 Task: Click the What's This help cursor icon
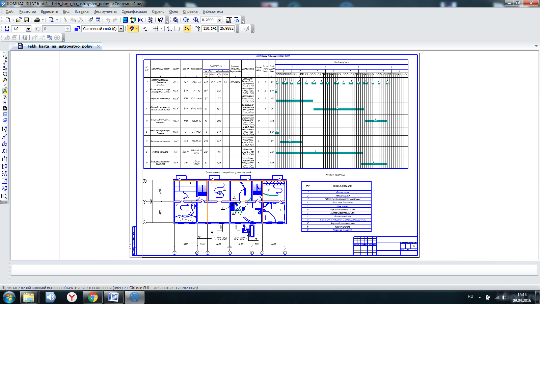pyautogui.click(x=161, y=20)
